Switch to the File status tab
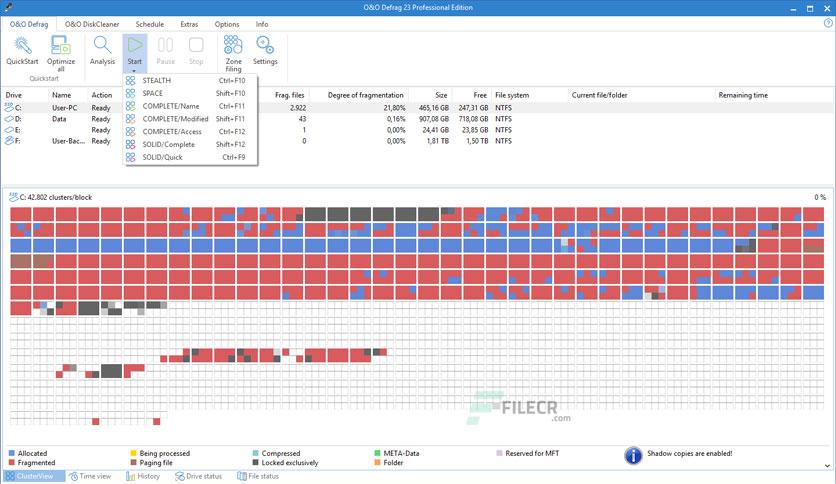The image size is (836, 484). [x=258, y=476]
